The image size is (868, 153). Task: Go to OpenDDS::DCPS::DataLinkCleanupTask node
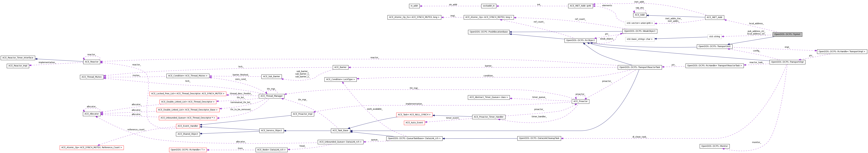pyautogui.click(x=539, y=138)
